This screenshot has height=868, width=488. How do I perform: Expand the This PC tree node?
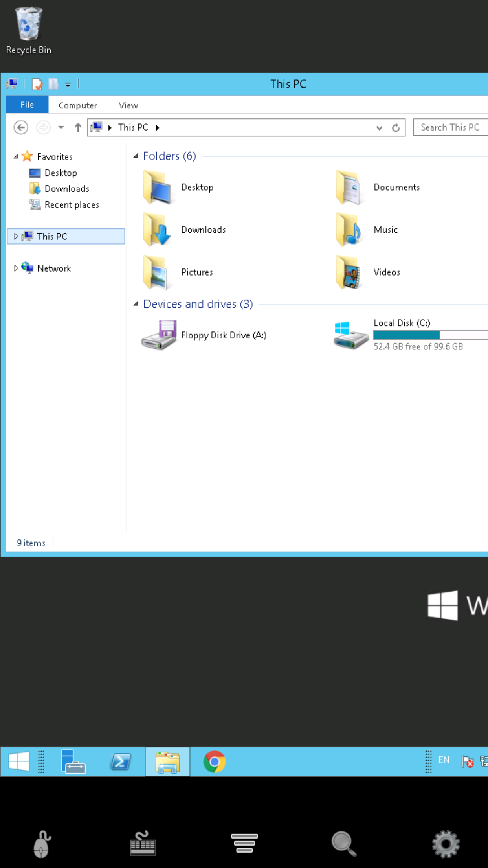[x=16, y=236]
